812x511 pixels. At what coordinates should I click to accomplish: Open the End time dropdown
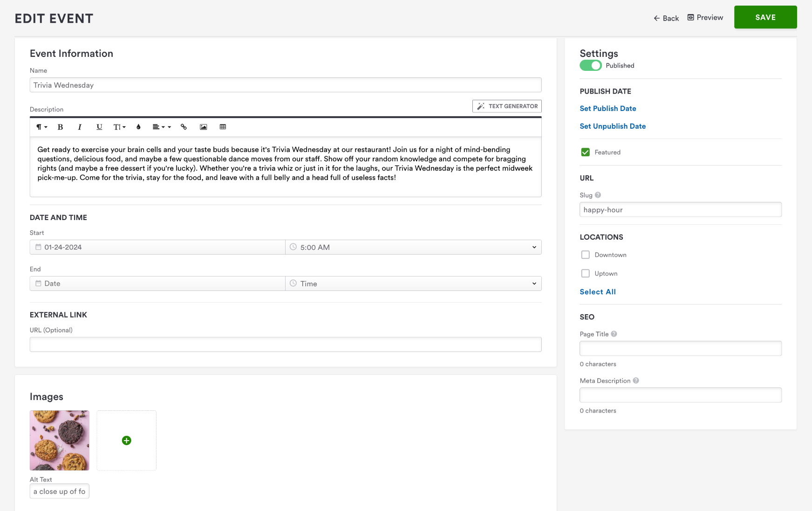413,283
